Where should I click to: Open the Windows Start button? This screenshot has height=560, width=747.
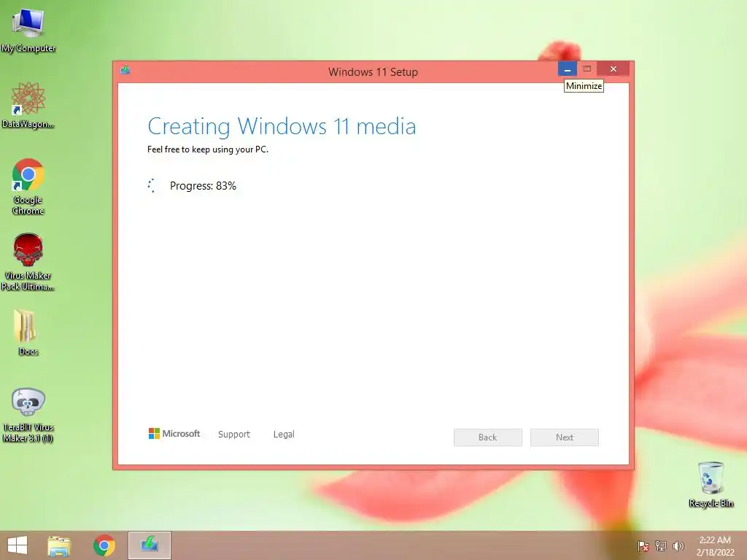click(x=18, y=545)
